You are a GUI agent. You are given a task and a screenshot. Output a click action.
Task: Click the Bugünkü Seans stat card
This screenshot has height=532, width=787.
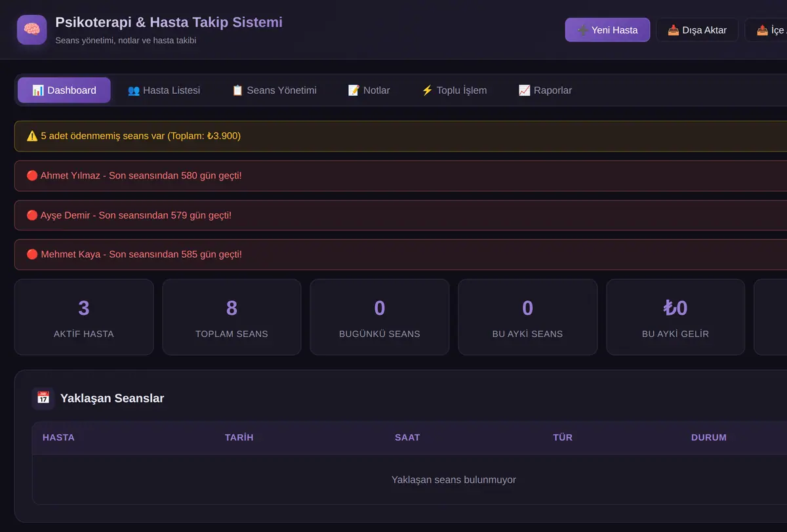(380, 317)
